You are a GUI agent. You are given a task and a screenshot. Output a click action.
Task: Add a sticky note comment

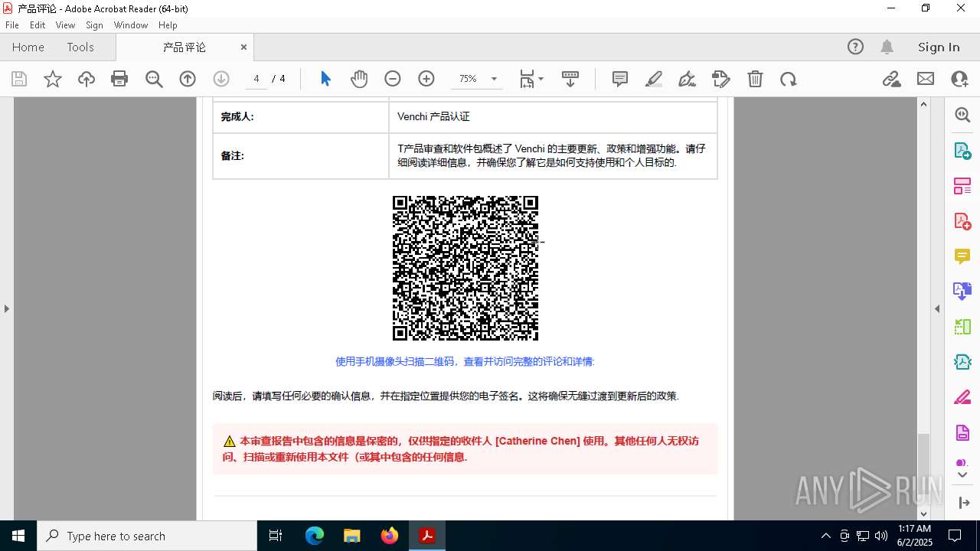(620, 79)
